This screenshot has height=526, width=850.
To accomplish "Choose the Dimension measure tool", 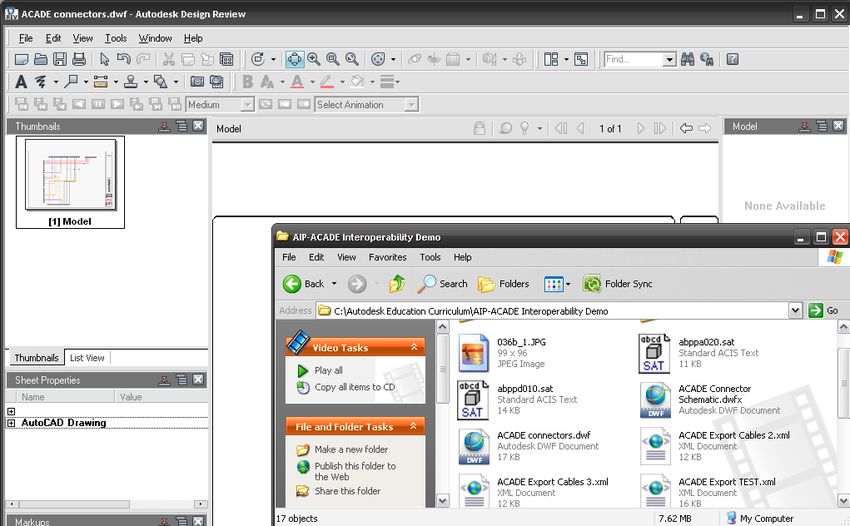I will click(101, 82).
